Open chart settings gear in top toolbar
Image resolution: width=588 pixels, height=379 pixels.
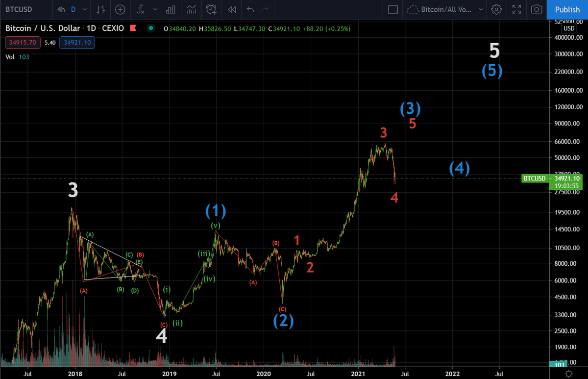497,9
